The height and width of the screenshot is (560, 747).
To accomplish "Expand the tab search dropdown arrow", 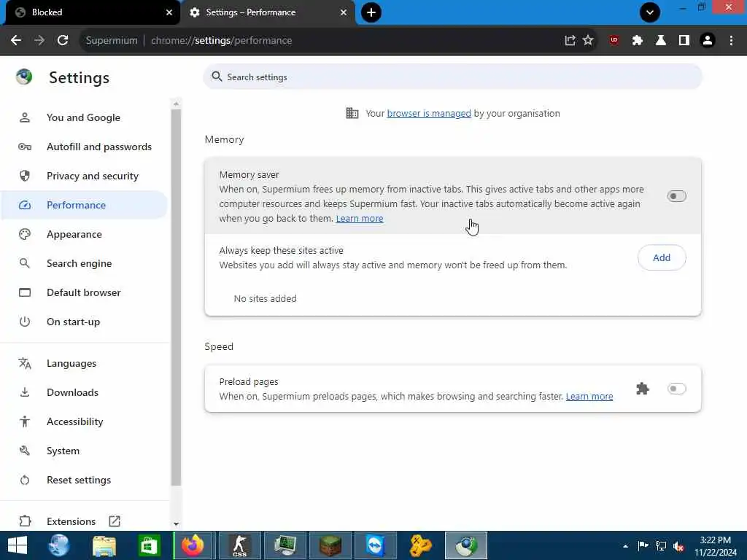I will coord(650,12).
